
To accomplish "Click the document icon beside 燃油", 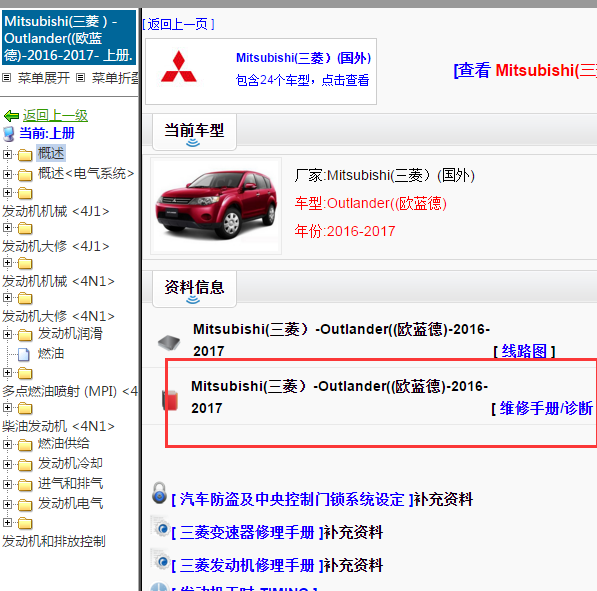I will pos(24,355).
